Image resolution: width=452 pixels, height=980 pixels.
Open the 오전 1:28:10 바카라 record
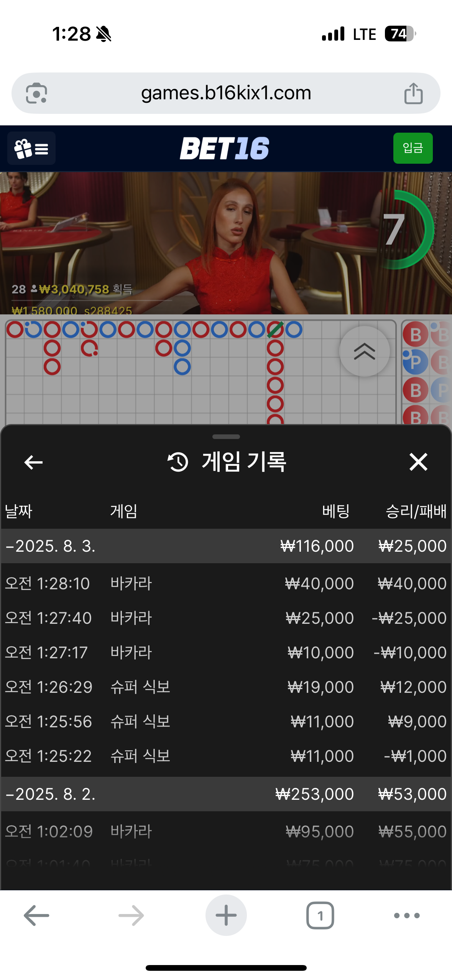tap(226, 584)
